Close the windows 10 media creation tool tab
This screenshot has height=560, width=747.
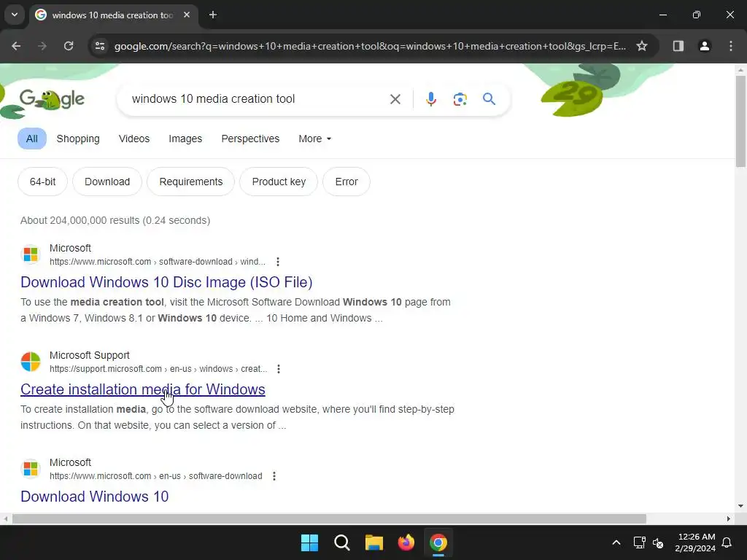coord(187,15)
